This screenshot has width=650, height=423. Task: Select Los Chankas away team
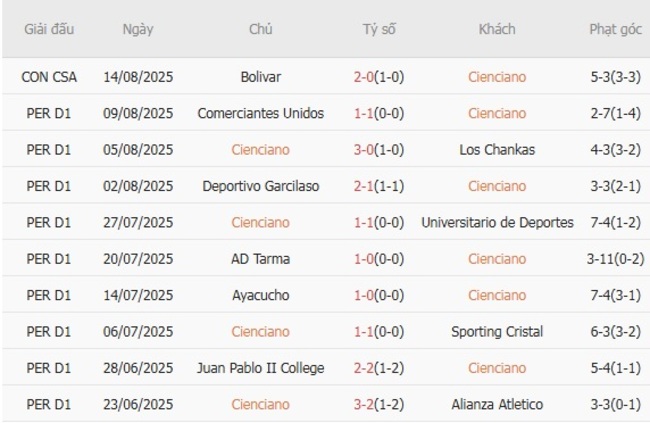tap(497, 150)
